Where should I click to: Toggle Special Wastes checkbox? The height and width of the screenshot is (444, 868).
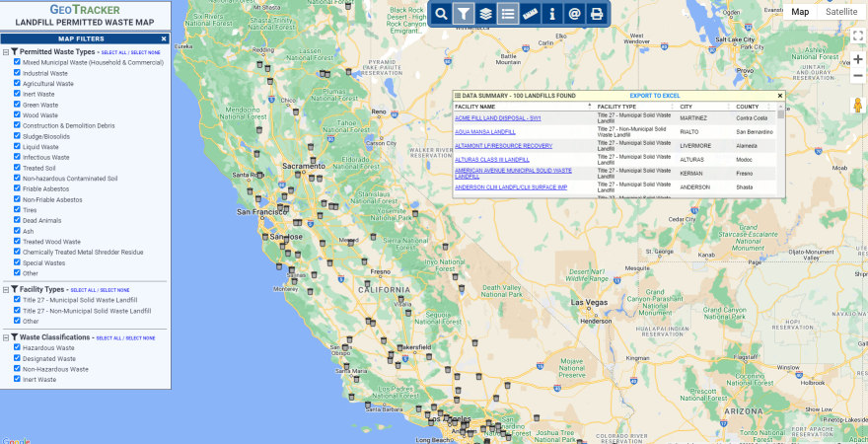point(17,262)
